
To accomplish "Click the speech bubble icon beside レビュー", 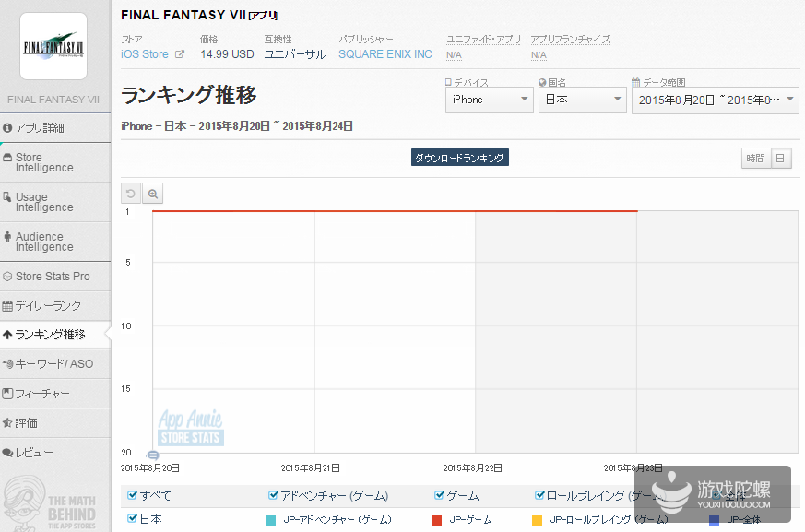I will click(8, 453).
